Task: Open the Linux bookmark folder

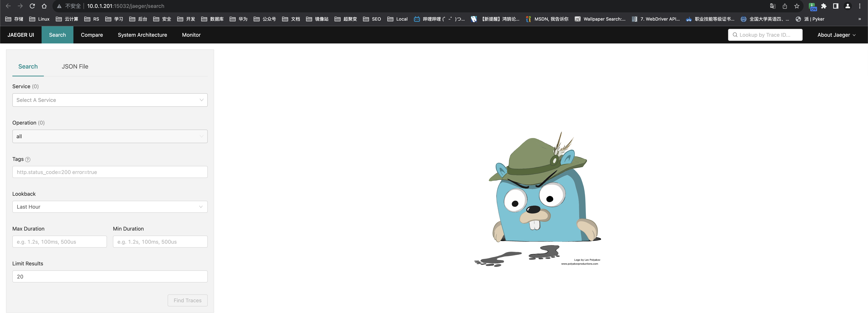Action: click(39, 19)
